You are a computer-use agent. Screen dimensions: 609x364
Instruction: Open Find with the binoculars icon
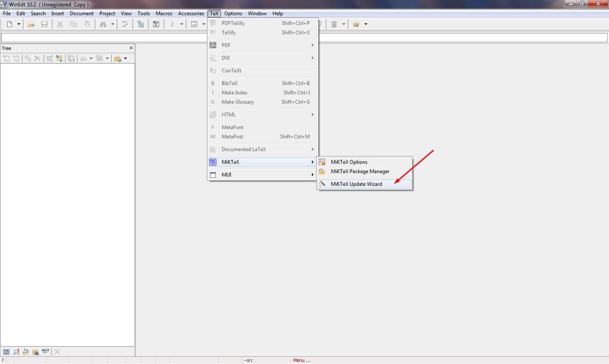click(x=103, y=24)
